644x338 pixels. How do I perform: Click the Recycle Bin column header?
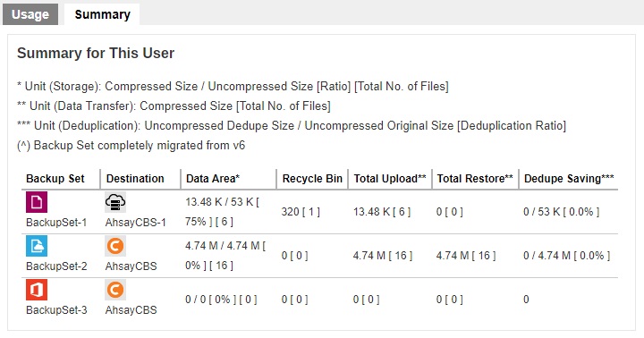click(x=312, y=179)
